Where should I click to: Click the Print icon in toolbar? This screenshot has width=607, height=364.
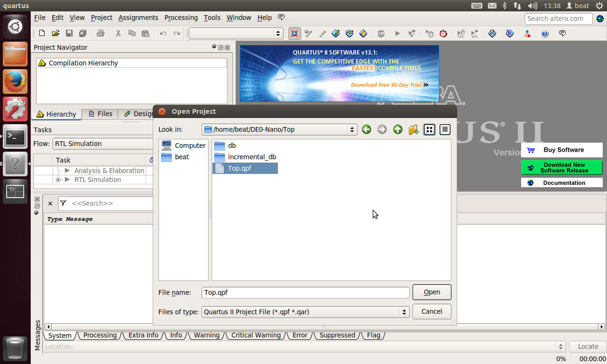tap(100, 34)
